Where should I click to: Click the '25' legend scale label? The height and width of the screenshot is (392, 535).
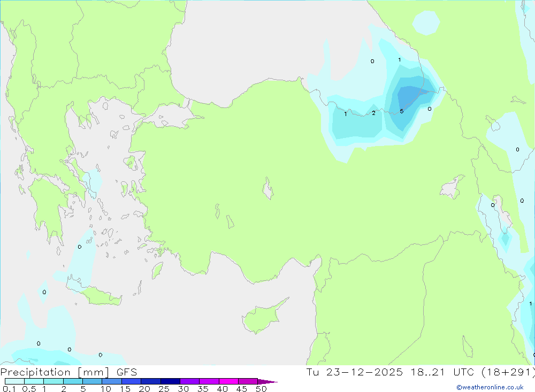point(164,389)
